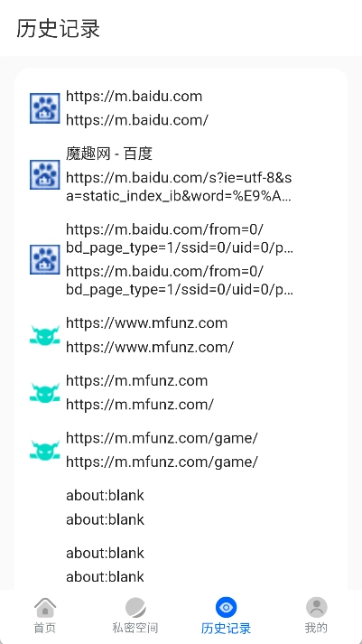Open the https://www.mfunz.com/ history entry
Viewport: 362px width, 644px height.
181,335
